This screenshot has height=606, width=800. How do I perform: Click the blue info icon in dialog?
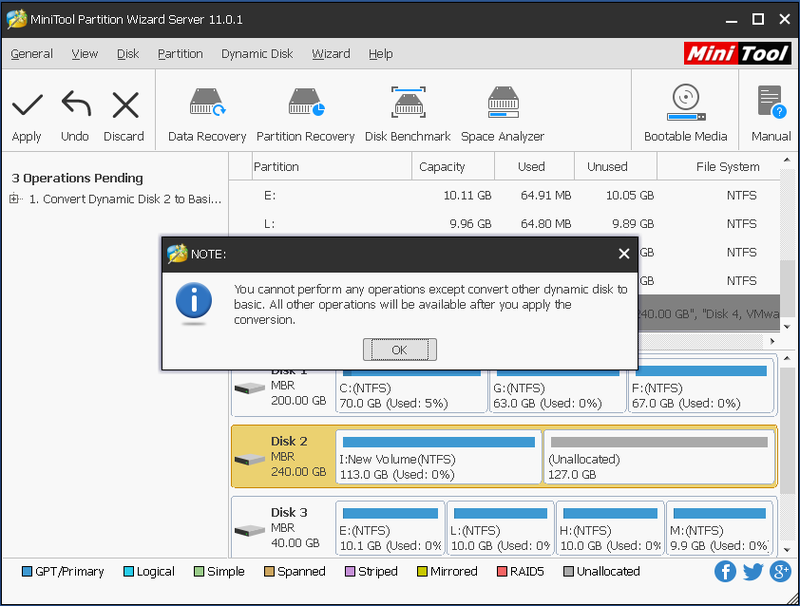coord(194,301)
